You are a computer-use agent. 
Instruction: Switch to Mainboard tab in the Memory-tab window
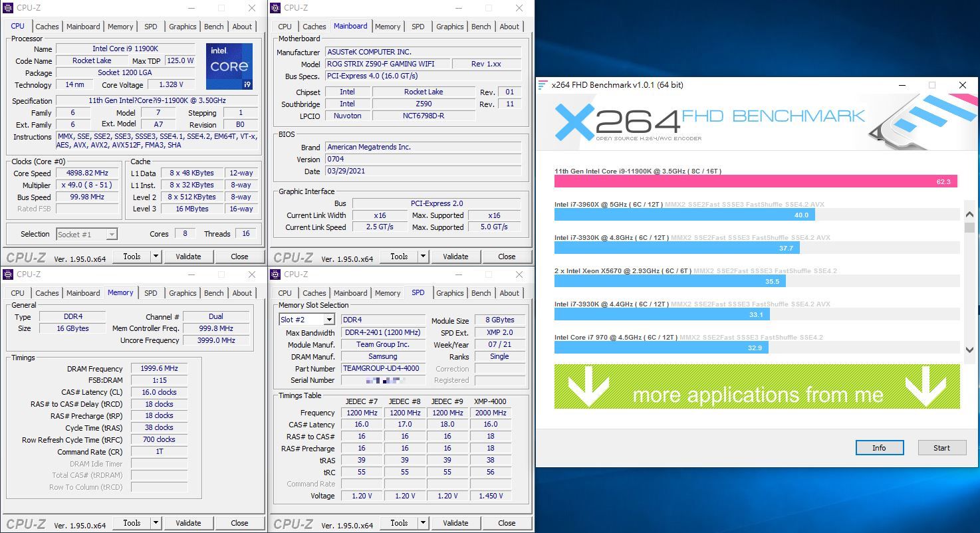pos(83,293)
